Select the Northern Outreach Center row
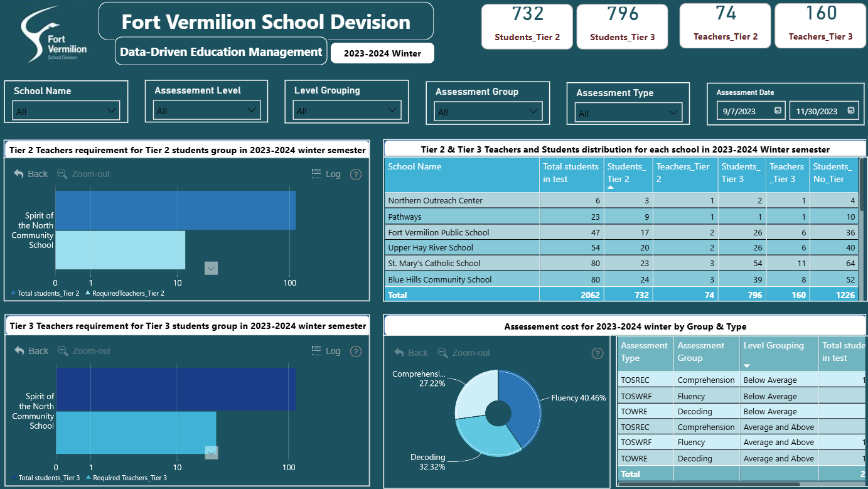The height and width of the screenshot is (489, 868). point(621,201)
